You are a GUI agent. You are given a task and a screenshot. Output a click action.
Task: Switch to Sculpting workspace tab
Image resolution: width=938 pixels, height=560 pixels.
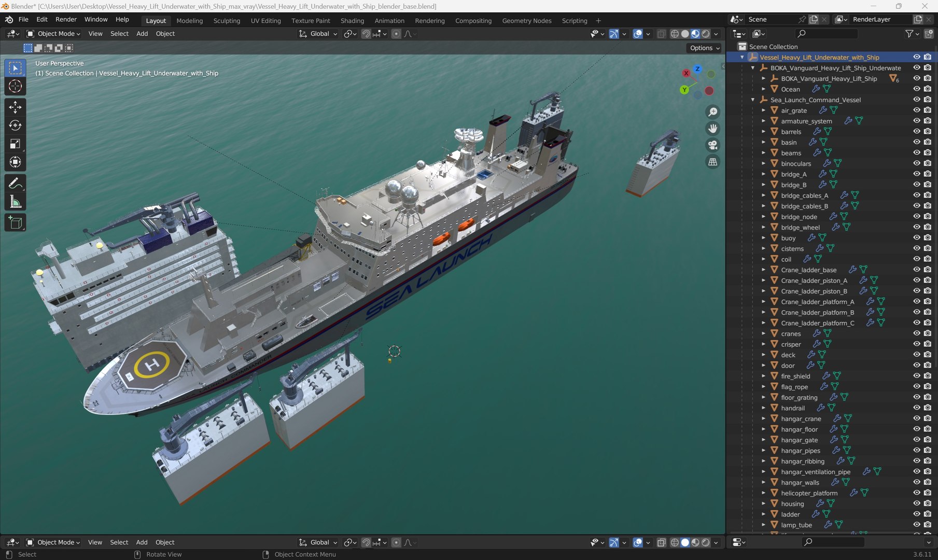click(x=227, y=21)
